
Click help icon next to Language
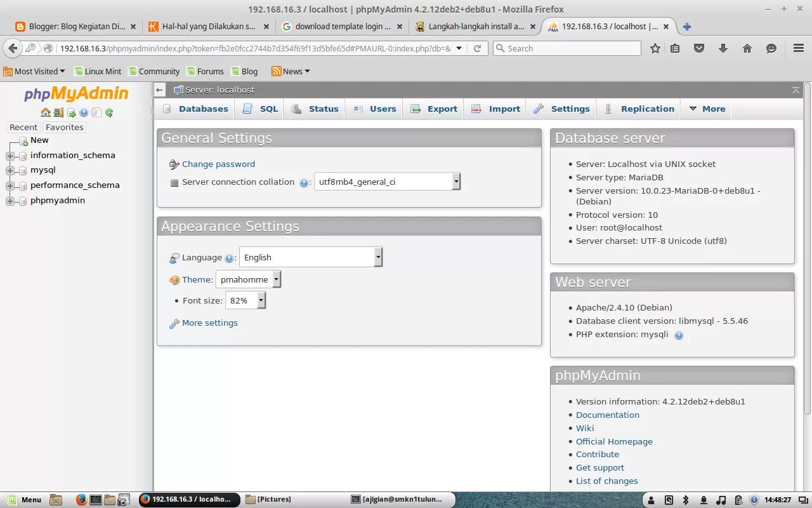229,258
